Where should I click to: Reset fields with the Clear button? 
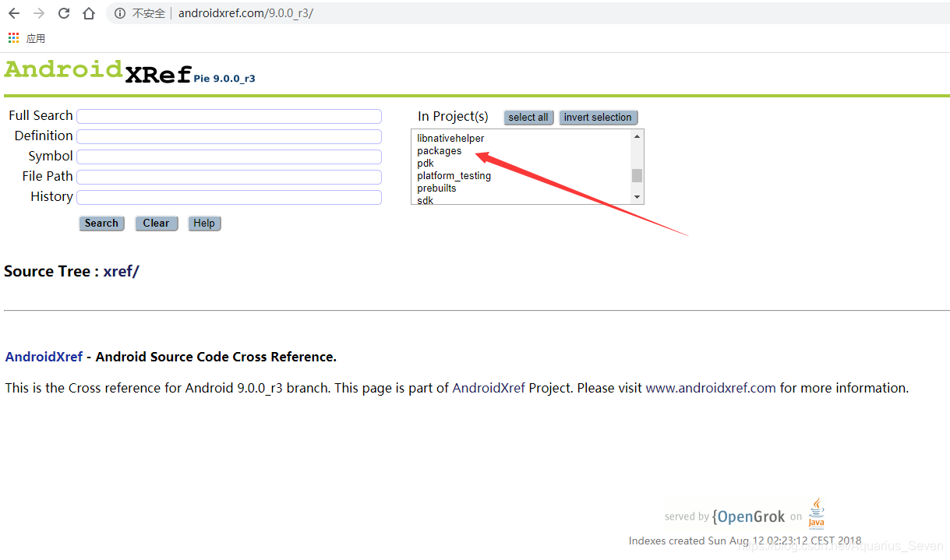[x=156, y=224]
